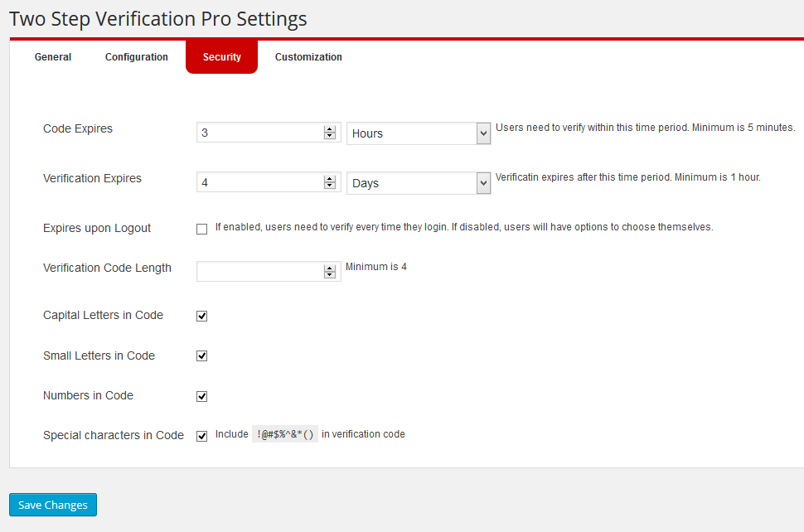Open the Hours unit dropdown
The width and height of the screenshot is (804, 532).
[x=419, y=133]
